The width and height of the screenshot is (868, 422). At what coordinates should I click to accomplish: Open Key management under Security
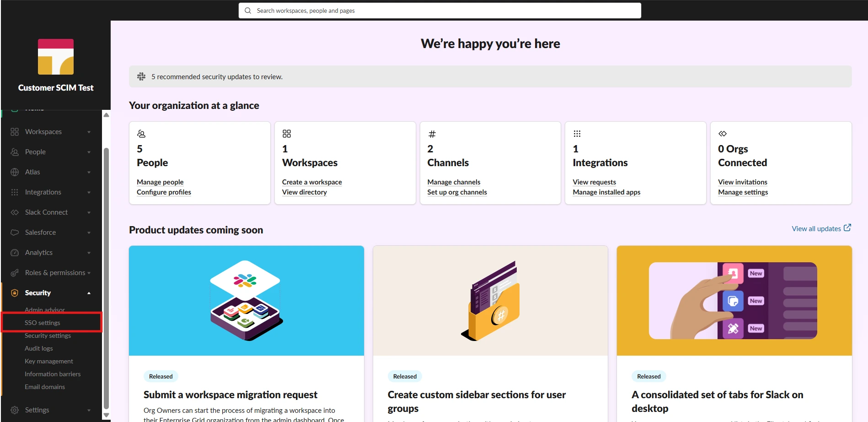(x=49, y=361)
